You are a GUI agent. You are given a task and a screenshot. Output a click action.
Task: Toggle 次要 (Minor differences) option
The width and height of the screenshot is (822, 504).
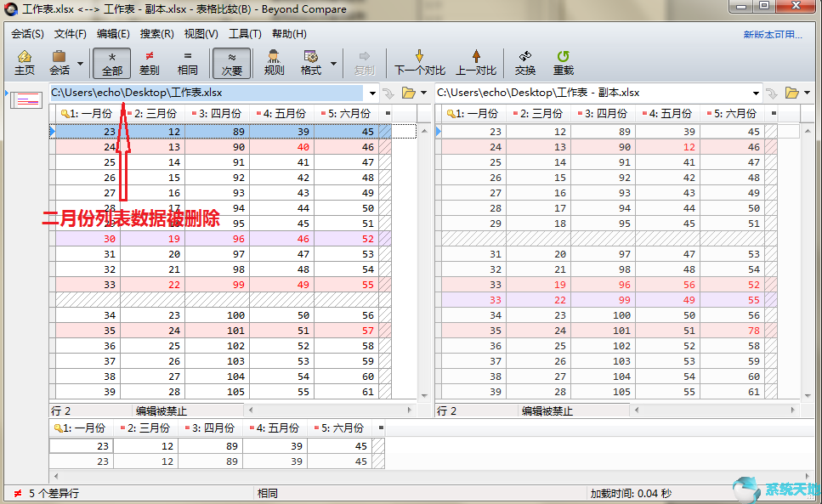[231, 64]
